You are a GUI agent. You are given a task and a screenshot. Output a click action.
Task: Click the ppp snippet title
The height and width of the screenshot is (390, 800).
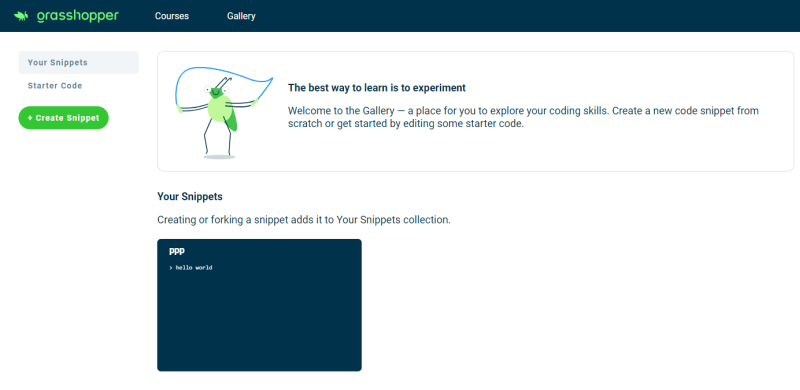tap(177, 251)
